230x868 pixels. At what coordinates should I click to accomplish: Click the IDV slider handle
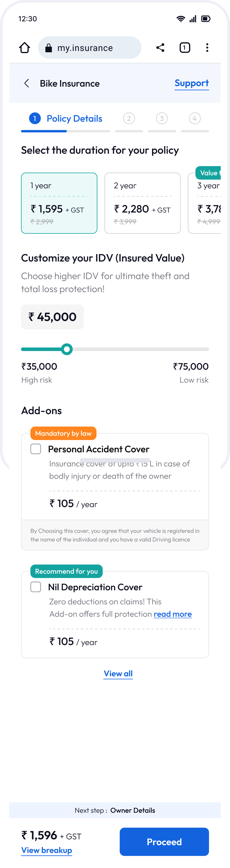pos(67,350)
